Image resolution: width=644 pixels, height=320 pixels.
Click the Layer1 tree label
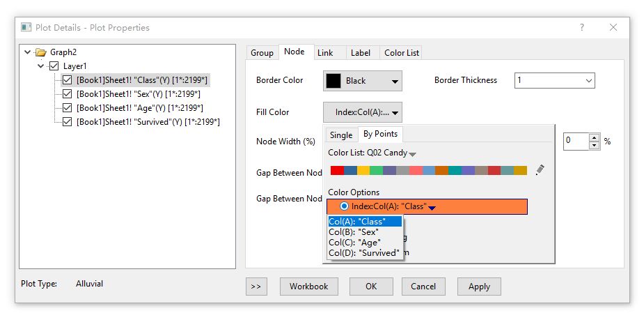(x=74, y=66)
